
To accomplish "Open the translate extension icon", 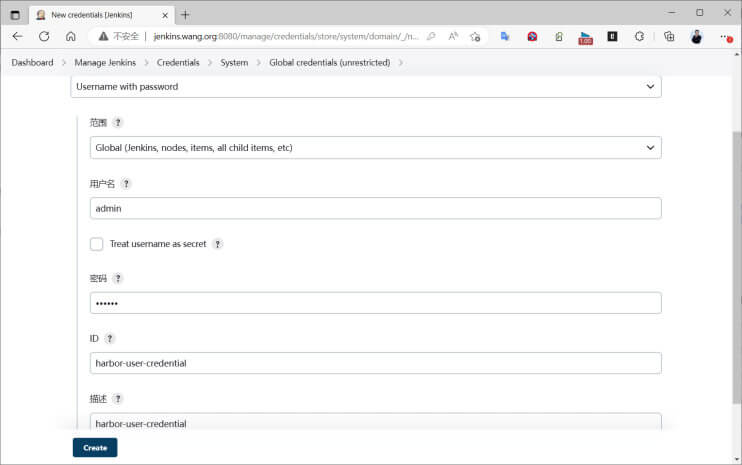I will point(505,36).
